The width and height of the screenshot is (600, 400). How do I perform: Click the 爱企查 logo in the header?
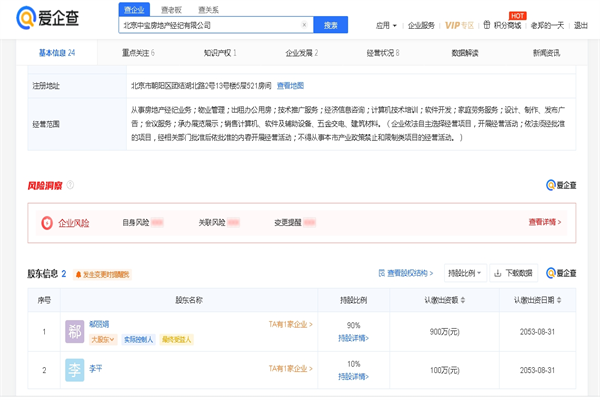pos(47,18)
